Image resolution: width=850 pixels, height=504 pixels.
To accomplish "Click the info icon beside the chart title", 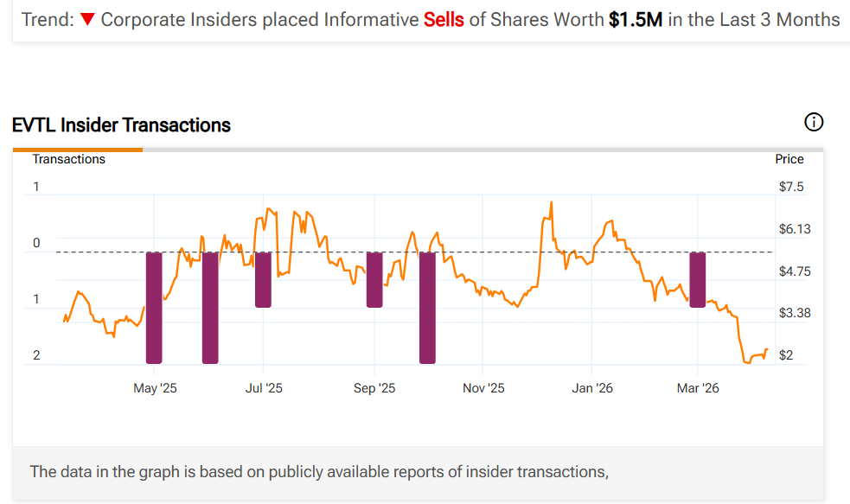I will point(814,122).
